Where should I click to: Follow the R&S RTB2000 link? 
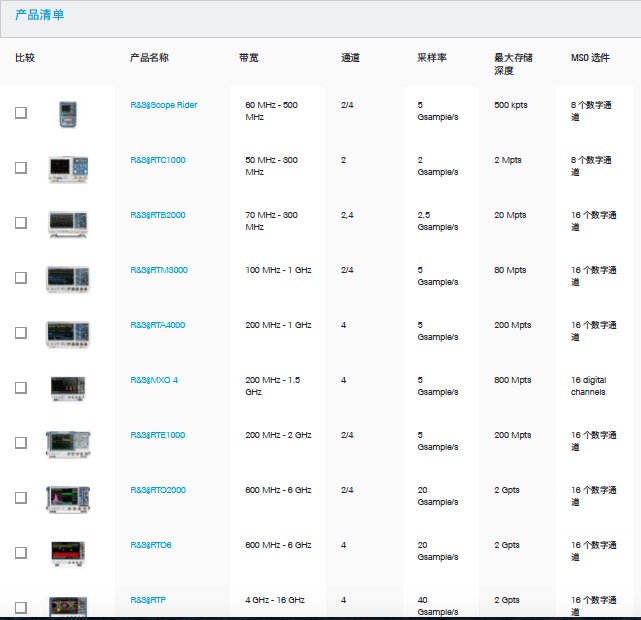[x=158, y=215]
